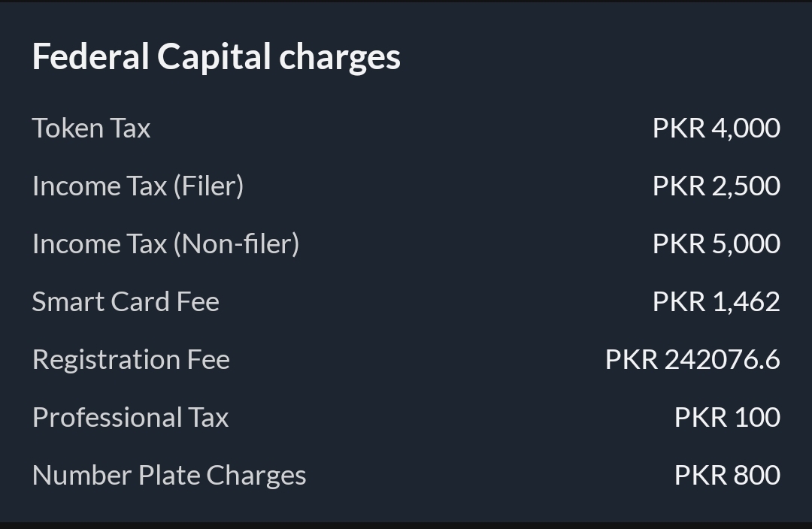Select the Income Tax (Non-filer) label
The height and width of the screenshot is (529, 812).
pyautogui.click(x=165, y=243)
